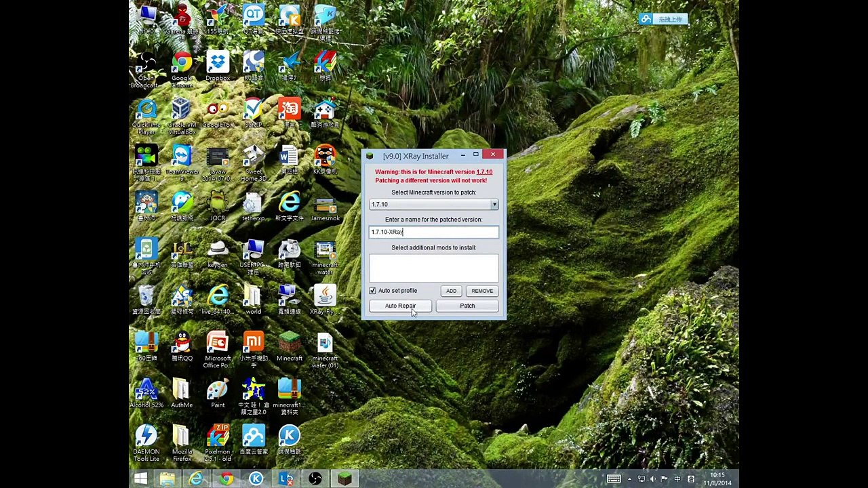Select the Open Broadcaster desktop shortcut
The image size is (868, 488).
coord(146,69)
